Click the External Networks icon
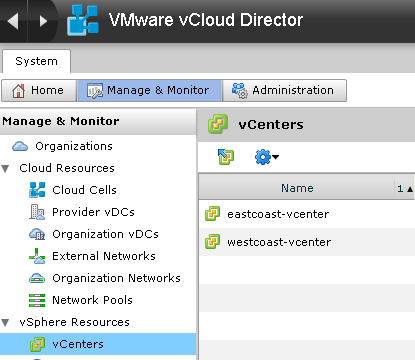Image resolution: width=415 pixels, height=360 pixels. tap(37, 256)
